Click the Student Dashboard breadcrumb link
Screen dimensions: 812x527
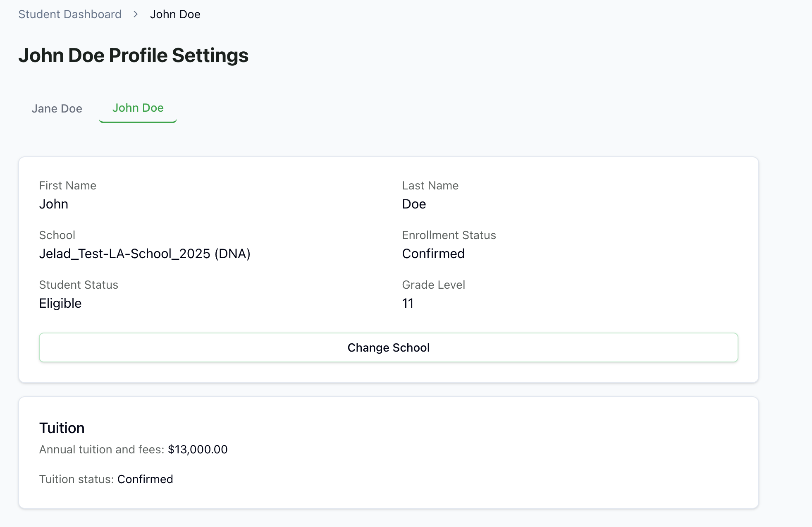[x=70, y=14]
